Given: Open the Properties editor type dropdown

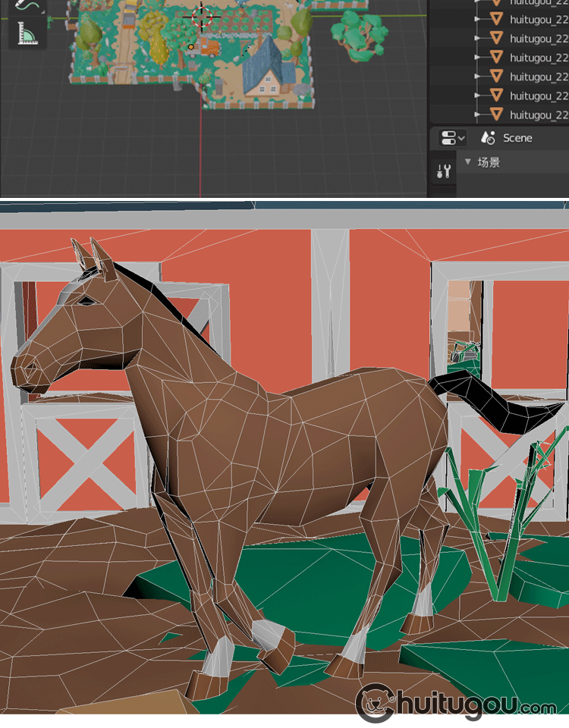Looking at the screenshot, I should (x=452, y=138).
